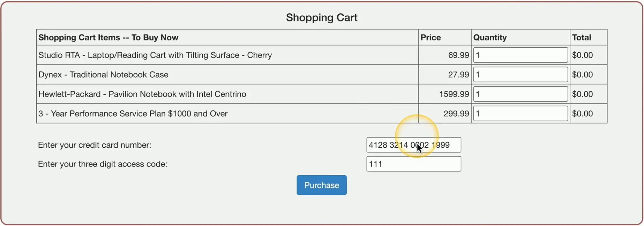Focus the credit card number field
Image resolution: width=644 pixels, height=226 pixels.
click(413, 145)
